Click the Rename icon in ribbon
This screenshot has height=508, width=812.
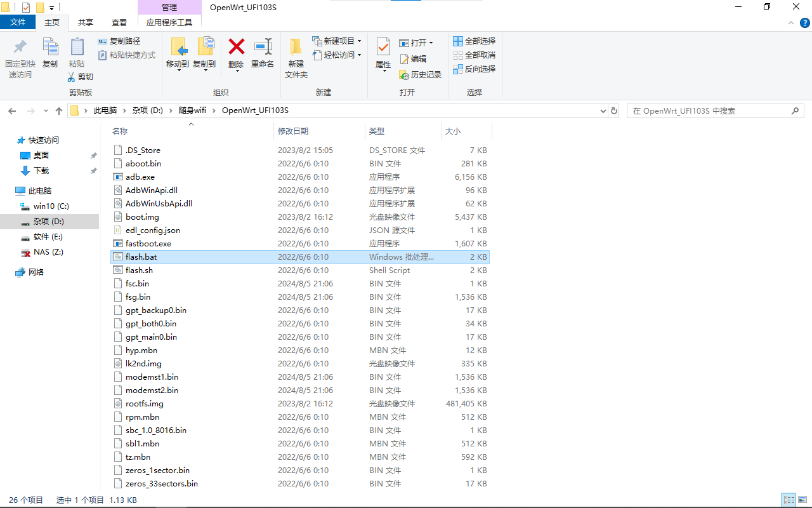pos(263,48)
